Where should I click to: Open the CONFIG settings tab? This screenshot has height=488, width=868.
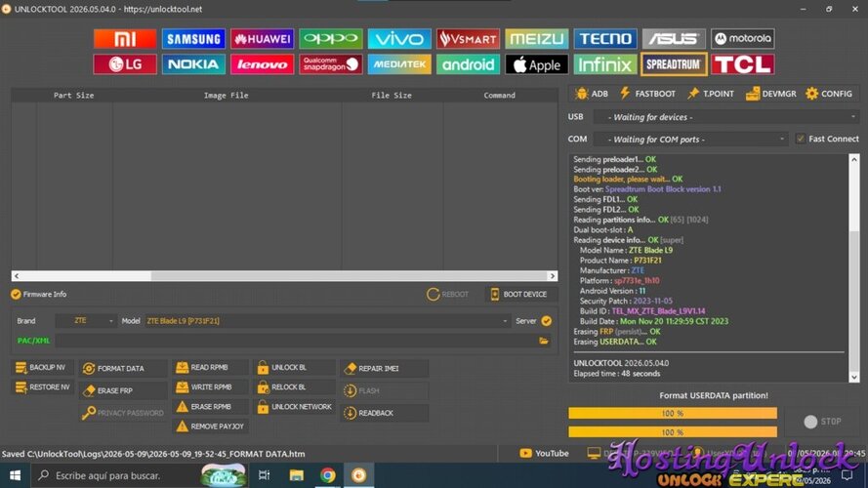[x=829, y=94]
